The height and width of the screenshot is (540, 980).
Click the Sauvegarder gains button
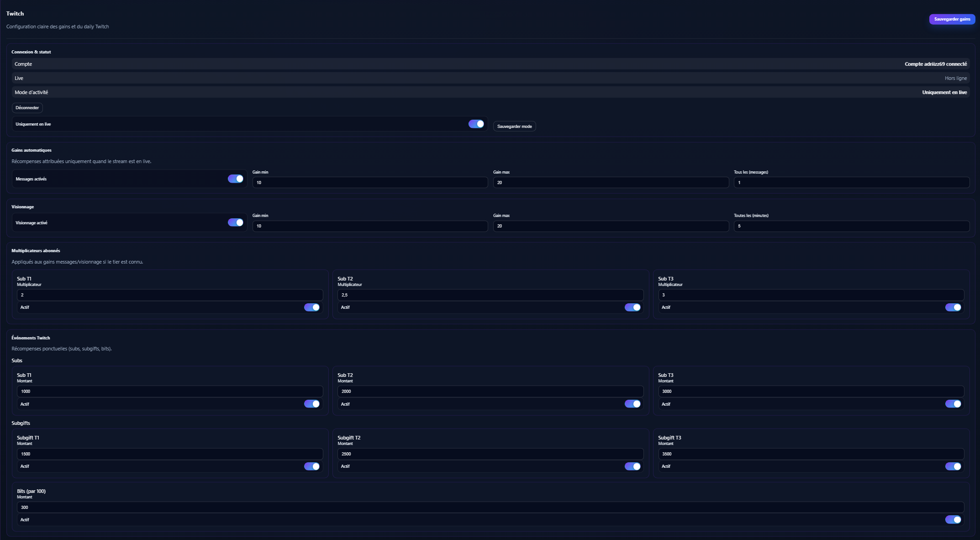click(952, 19)
